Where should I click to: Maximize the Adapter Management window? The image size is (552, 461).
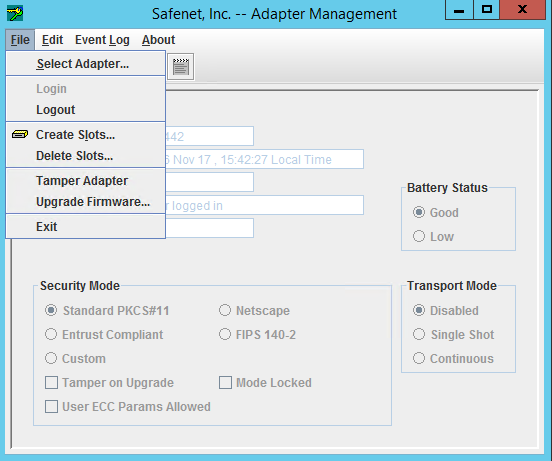pos(487,10)
